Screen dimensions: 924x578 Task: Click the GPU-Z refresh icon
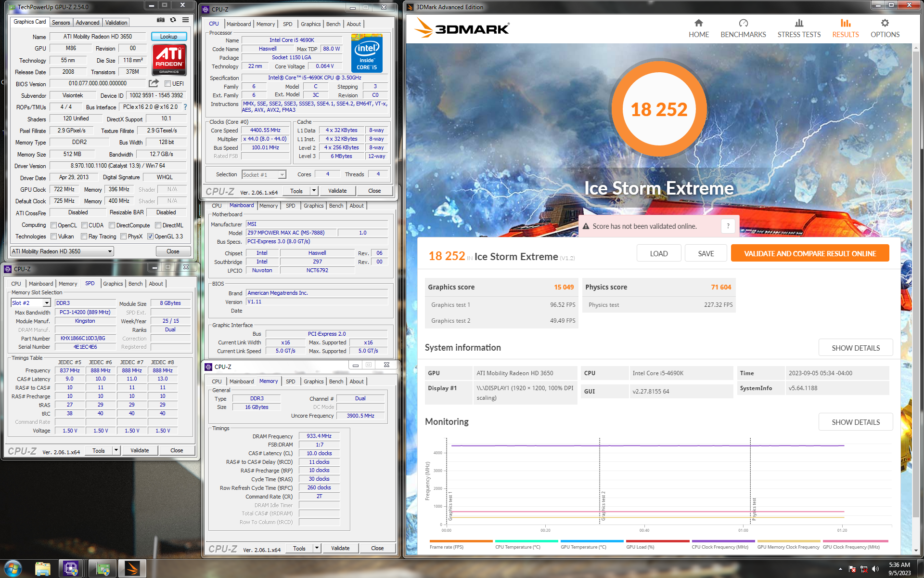click(173, 20)
